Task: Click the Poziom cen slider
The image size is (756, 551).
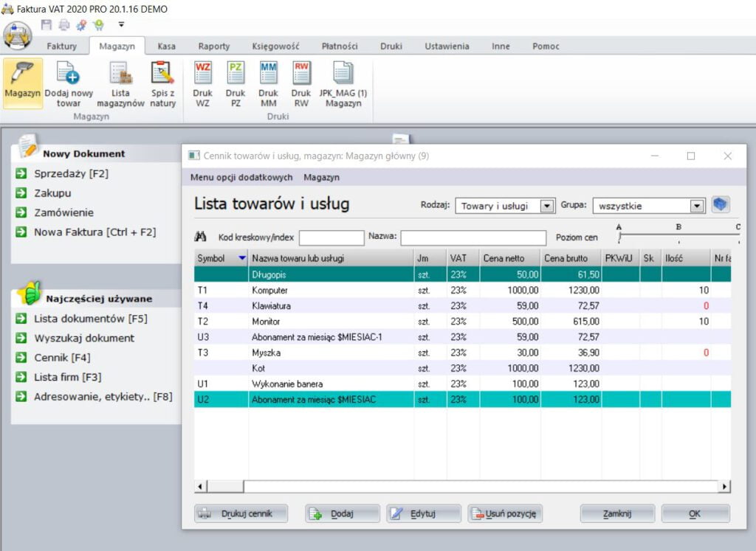Action: pyautogui.click(x=678, y=237)
